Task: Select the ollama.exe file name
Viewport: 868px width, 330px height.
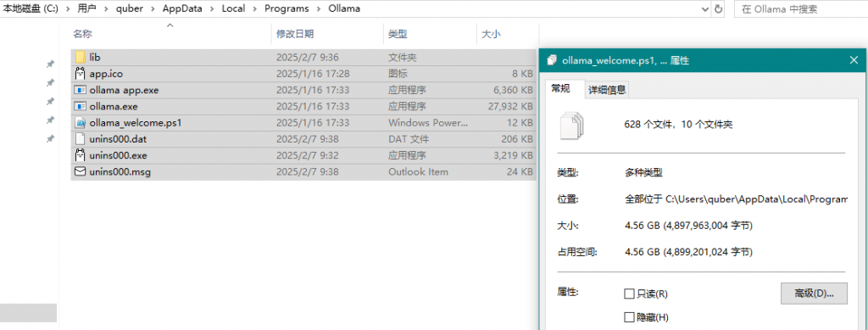Action: click(x=114, y=106)
